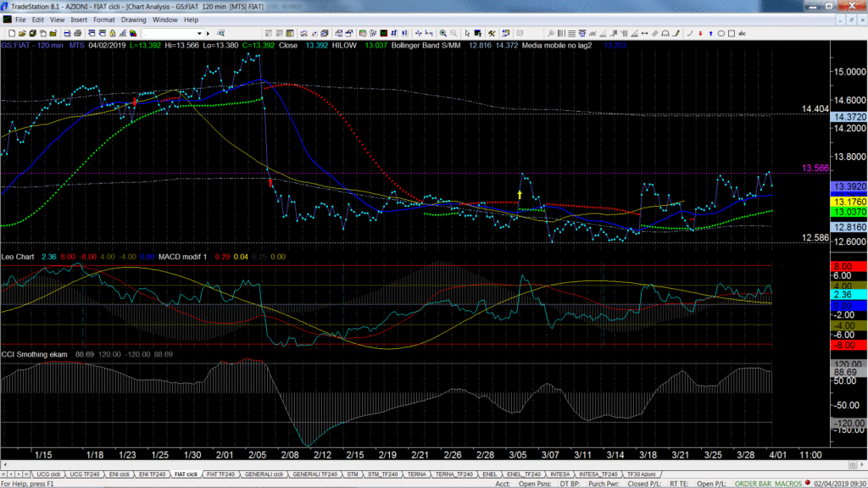Click the horizontal scrollbar left arrow
Image resolution: width=868 pixels, height=488 pixels.
click(4, 465)
